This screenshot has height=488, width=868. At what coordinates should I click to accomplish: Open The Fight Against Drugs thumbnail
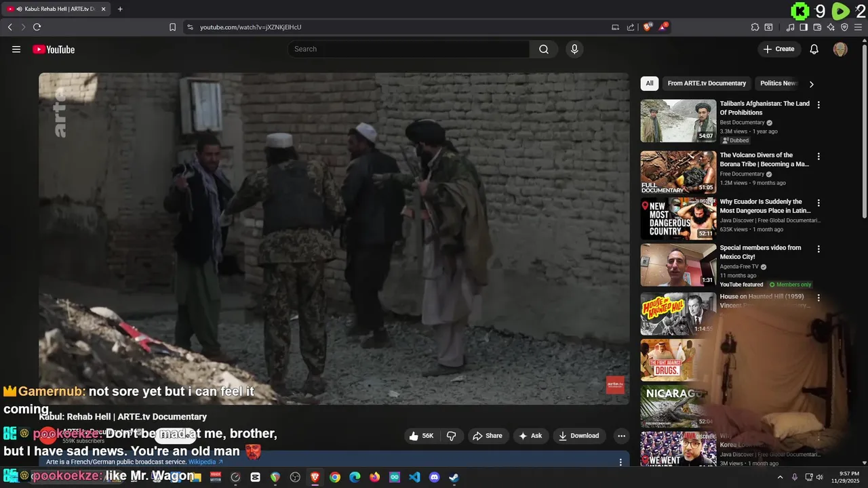tap(678, 360)
